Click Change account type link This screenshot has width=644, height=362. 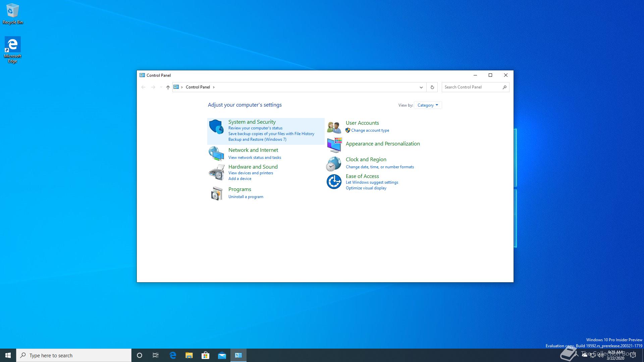point(370,130)
